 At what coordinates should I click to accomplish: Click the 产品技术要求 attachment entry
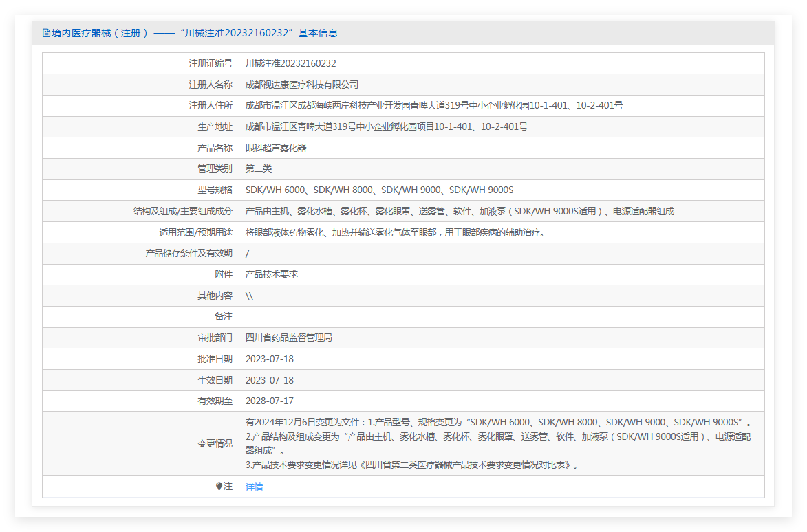(271, 274)
